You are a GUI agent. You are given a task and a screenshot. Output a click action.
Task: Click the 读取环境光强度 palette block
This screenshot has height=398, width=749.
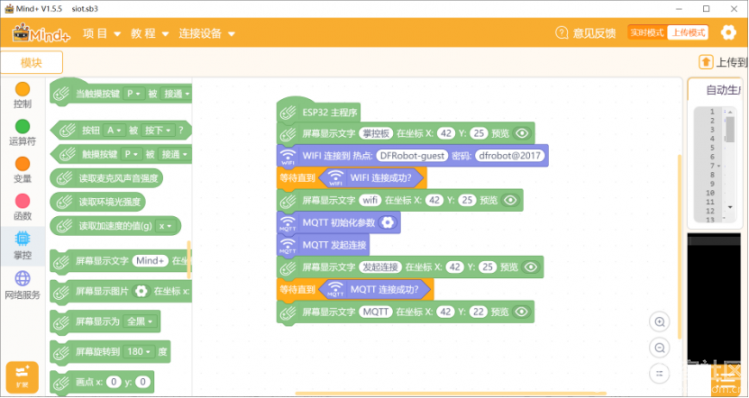coord(98,202)
